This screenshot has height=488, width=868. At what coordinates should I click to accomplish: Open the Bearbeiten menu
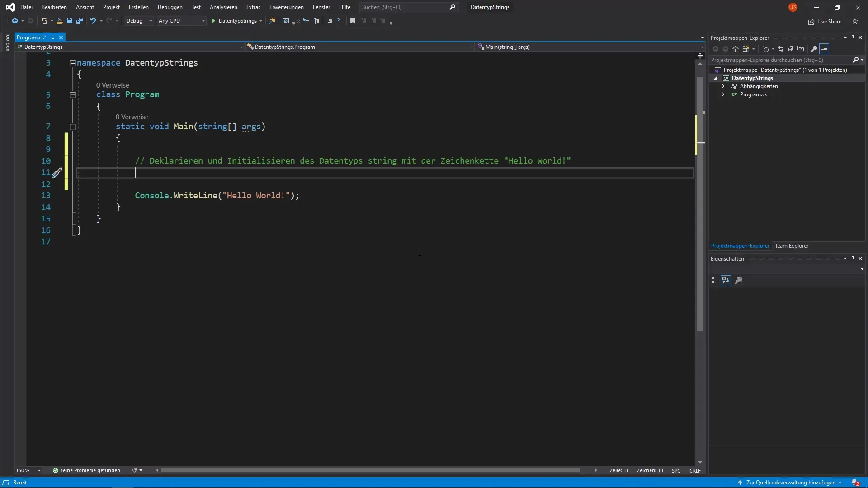click(54, 7)
